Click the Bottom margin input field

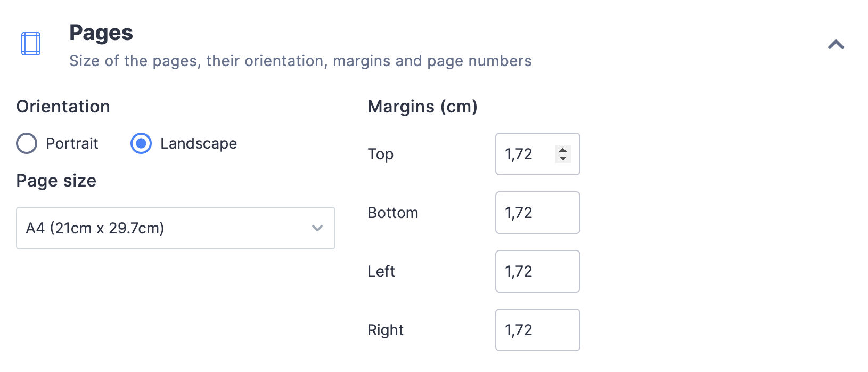tap(537, 213)
